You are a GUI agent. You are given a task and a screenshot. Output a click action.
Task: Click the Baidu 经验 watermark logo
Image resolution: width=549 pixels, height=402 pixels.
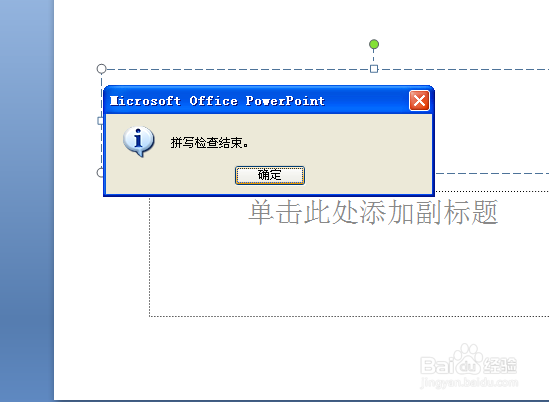pos(468,361)
